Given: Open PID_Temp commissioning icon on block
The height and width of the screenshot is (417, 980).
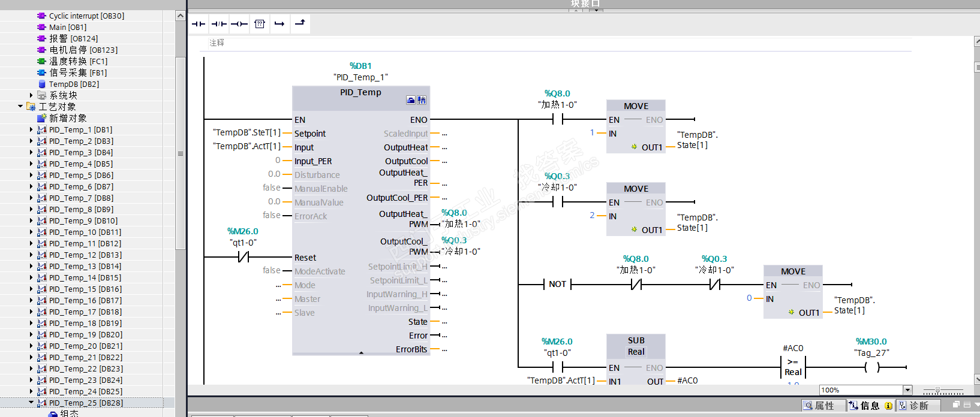Looking at the screenshot, I should point(422,100).
